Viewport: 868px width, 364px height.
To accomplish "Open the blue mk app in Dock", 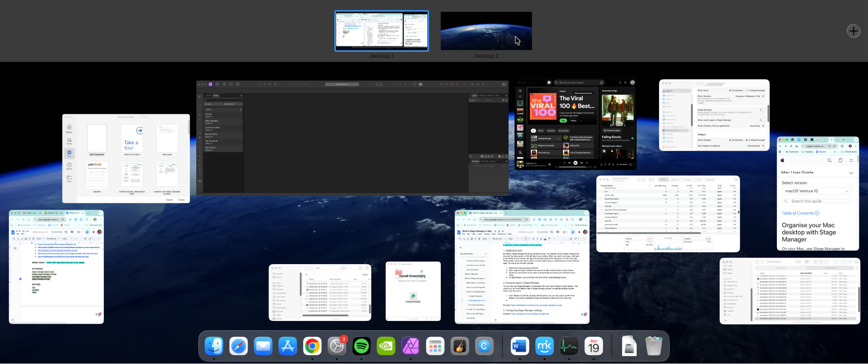I will (545, 346).
